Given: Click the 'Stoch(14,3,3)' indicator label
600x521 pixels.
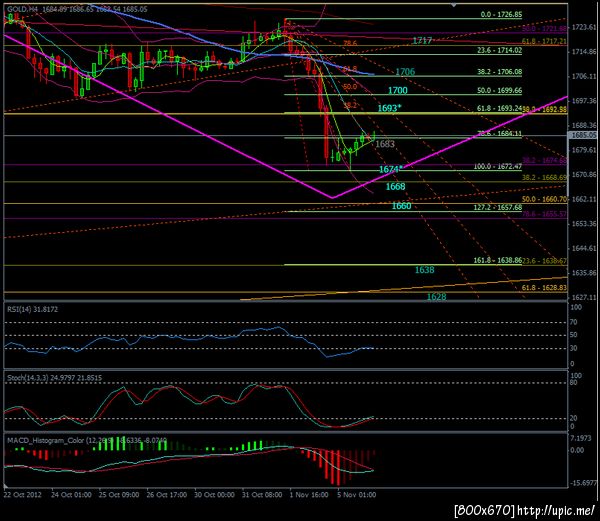Looking at the screenshot, I should [28, 378].
